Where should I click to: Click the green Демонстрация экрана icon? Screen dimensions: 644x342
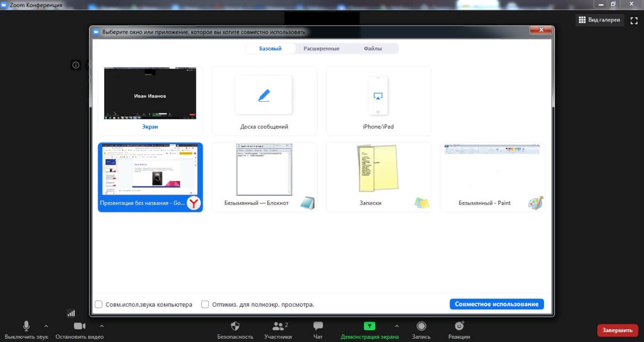coord(370,325)
